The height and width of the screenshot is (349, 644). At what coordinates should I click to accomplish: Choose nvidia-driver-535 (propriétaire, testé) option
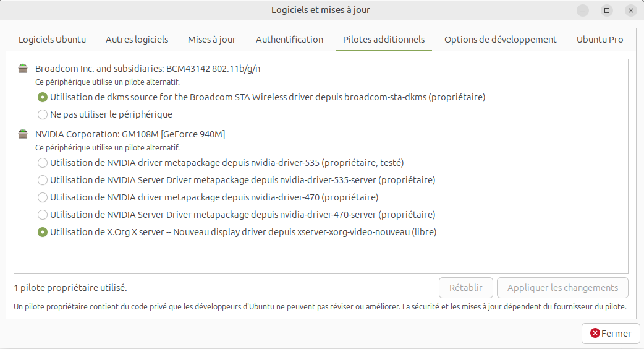221,163
